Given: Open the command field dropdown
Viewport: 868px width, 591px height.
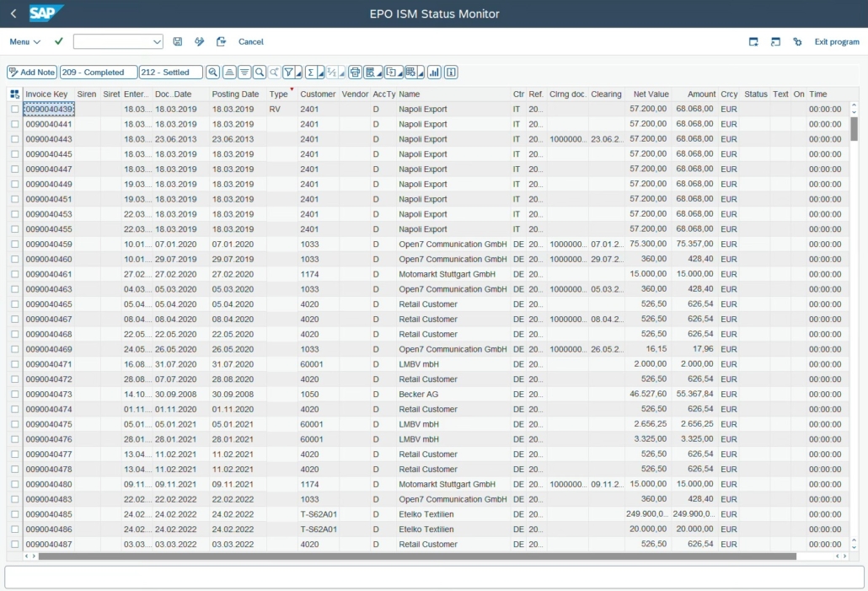Looking at the screenshot, I should [x=157, y=41].
